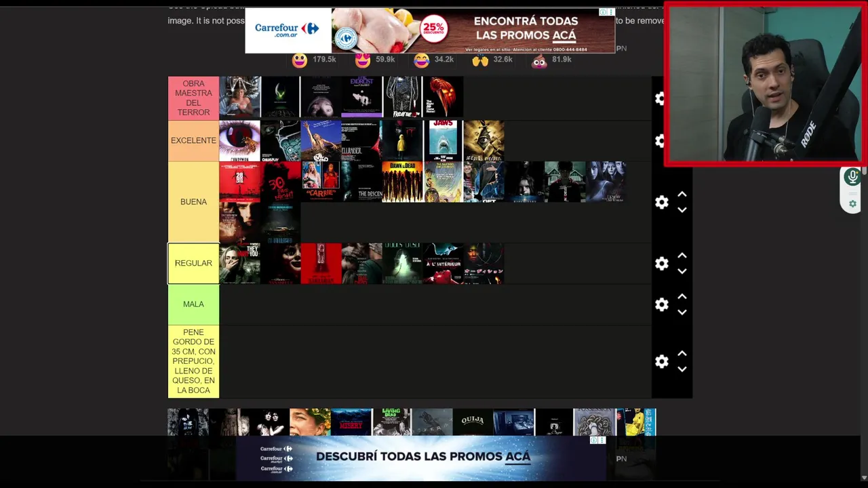Select the Blair Witch poster in top tier

tap(321, 97)
